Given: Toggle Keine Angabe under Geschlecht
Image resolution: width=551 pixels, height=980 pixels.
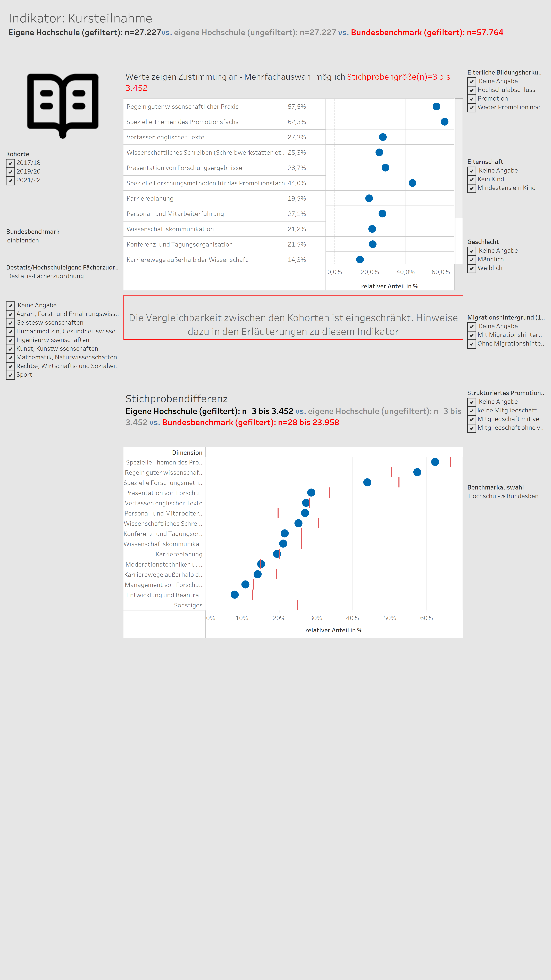Looking at the screenshot, I should [x=472, y=251].
